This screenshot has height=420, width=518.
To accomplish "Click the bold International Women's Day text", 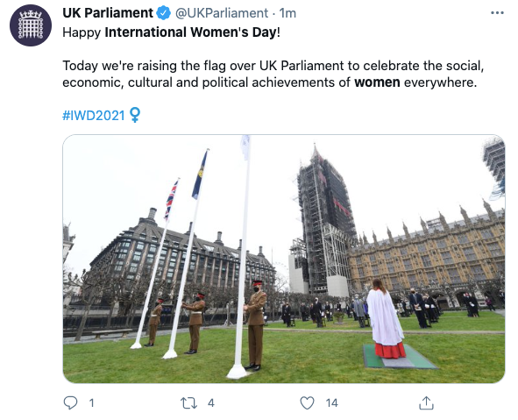I will (190, 32).
